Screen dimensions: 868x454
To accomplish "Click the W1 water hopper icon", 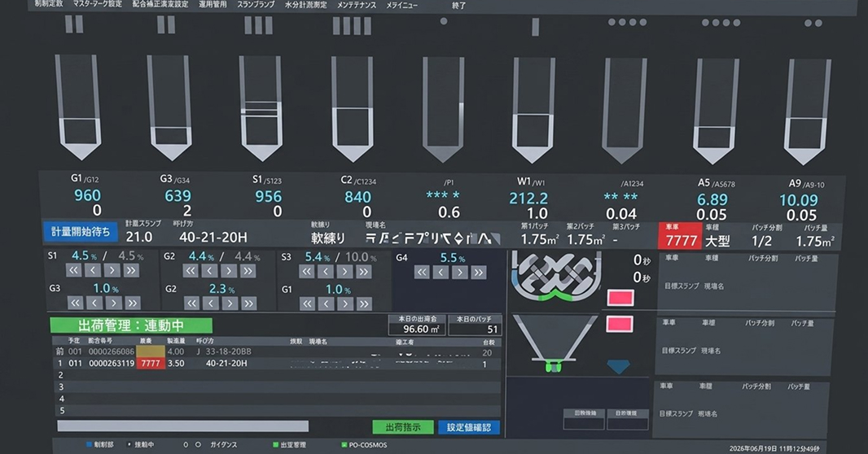I will click(533, 110).
